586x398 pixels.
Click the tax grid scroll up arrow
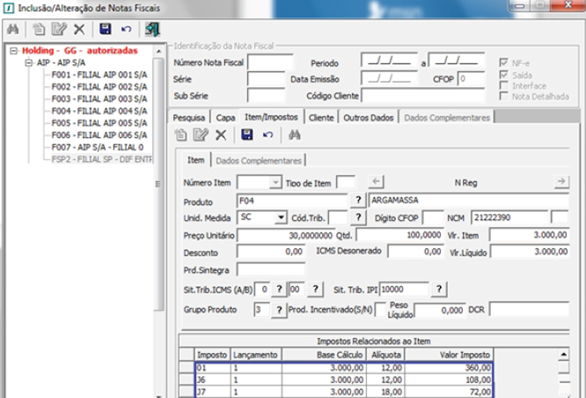coord(564,354)
